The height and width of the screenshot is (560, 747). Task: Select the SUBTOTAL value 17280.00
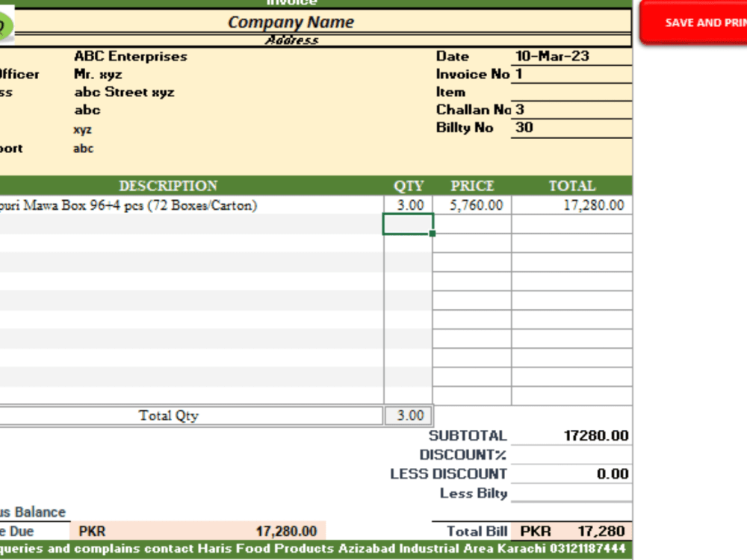click(571, 436)
